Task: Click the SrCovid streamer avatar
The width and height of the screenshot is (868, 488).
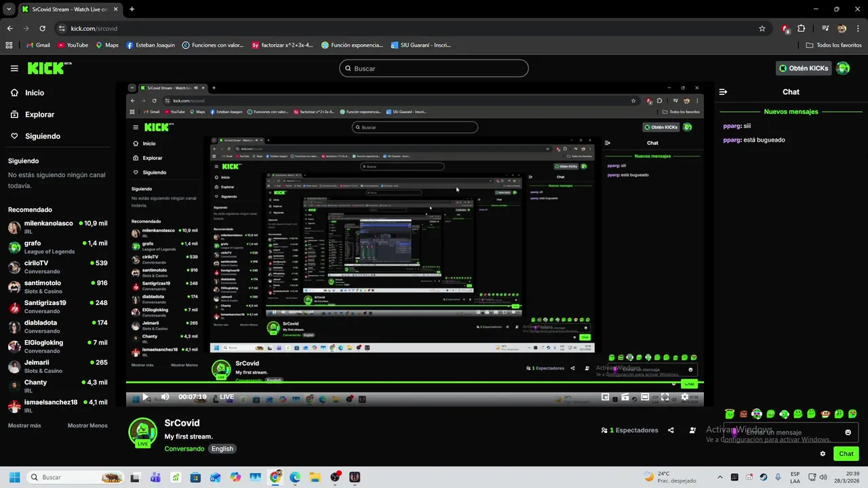Action: tap(142, 432)
